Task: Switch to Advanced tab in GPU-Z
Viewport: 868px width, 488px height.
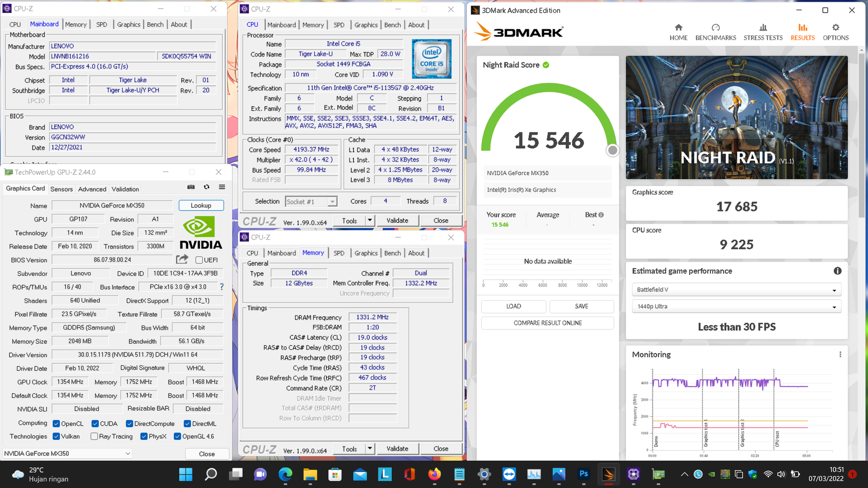Action: click(x=92, y=189)
